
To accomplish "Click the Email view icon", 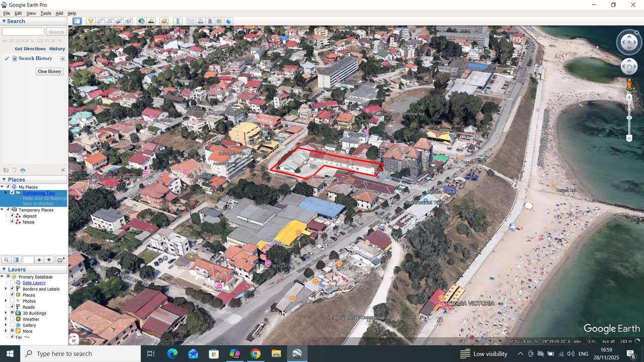I will coord(191,21).
